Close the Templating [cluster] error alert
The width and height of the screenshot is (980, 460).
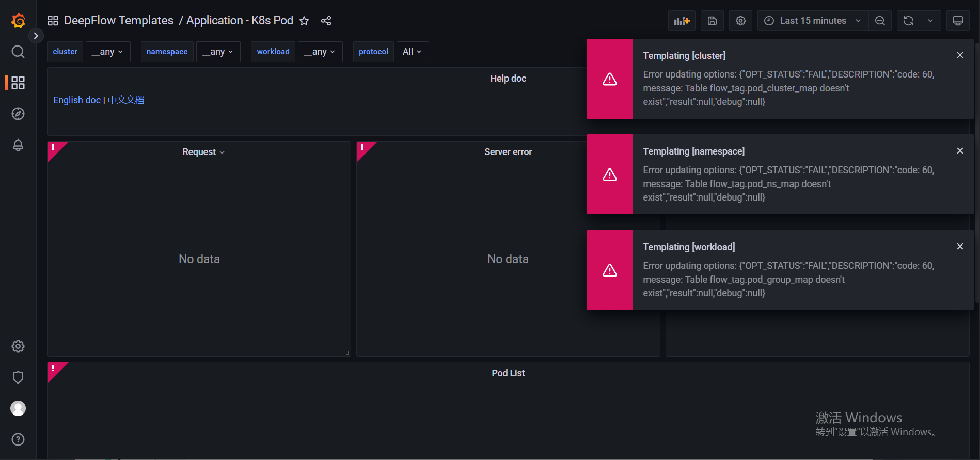(960, 55)
